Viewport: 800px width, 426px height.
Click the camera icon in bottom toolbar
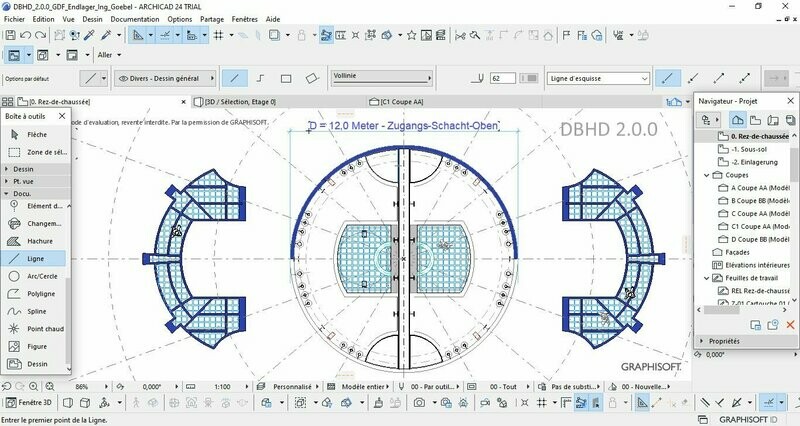click(419, 403)
